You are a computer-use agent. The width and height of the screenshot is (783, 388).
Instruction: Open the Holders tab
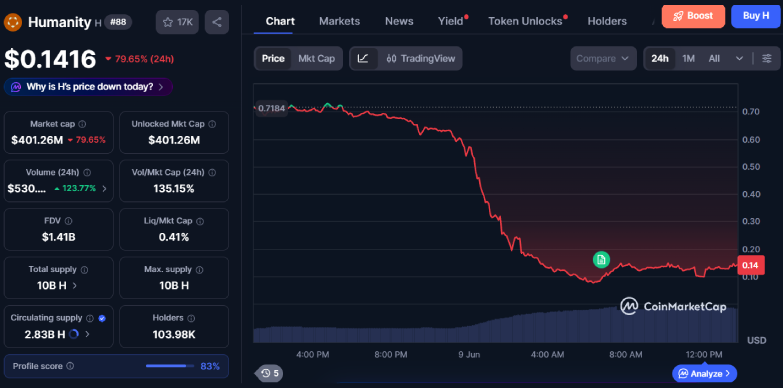tap(607, 21)
